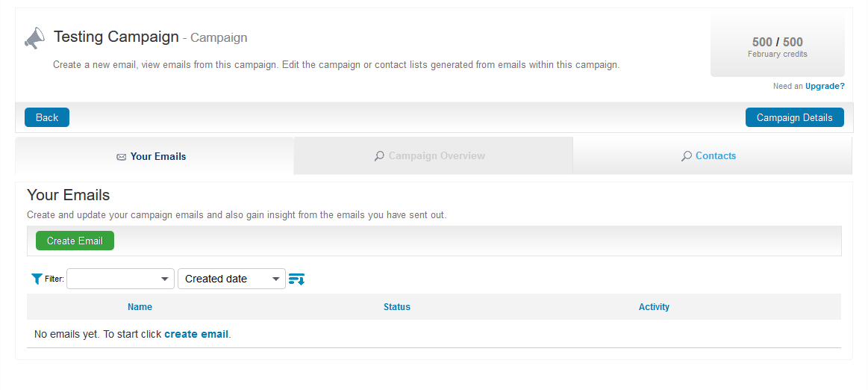Expand the empty Filter dropdown

120,279
